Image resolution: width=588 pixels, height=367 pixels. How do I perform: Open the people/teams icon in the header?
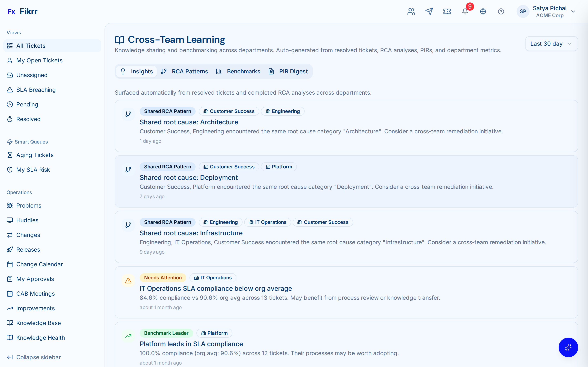[x=411, y=11]
